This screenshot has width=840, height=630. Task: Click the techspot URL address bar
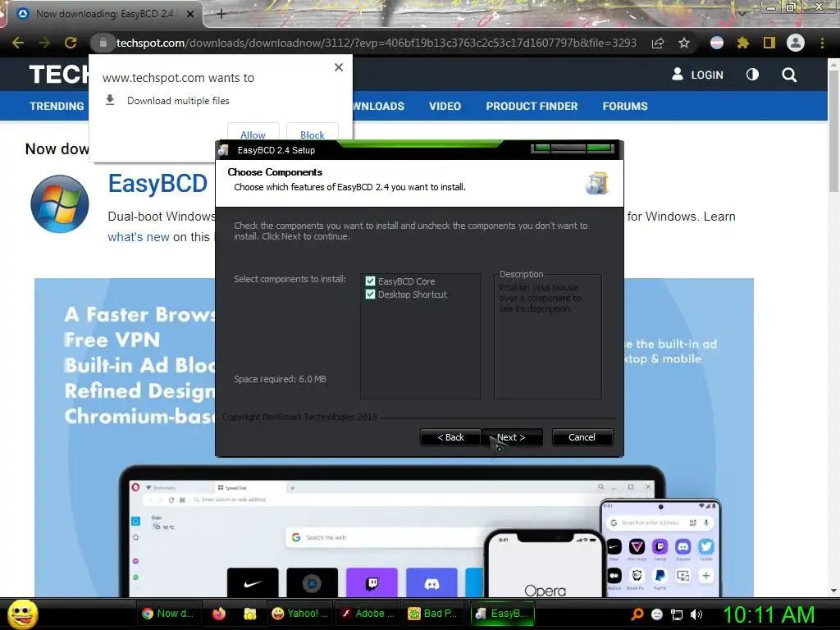point(376,43)
